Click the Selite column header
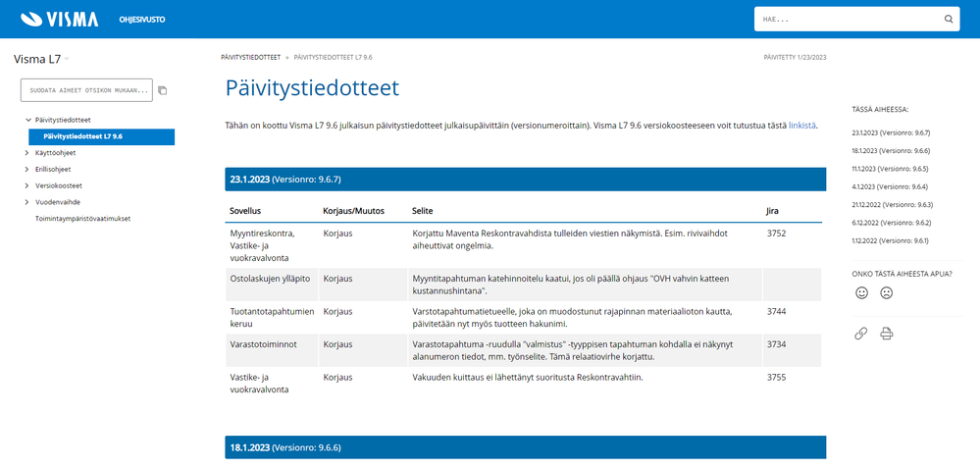 tap(423, 211)
